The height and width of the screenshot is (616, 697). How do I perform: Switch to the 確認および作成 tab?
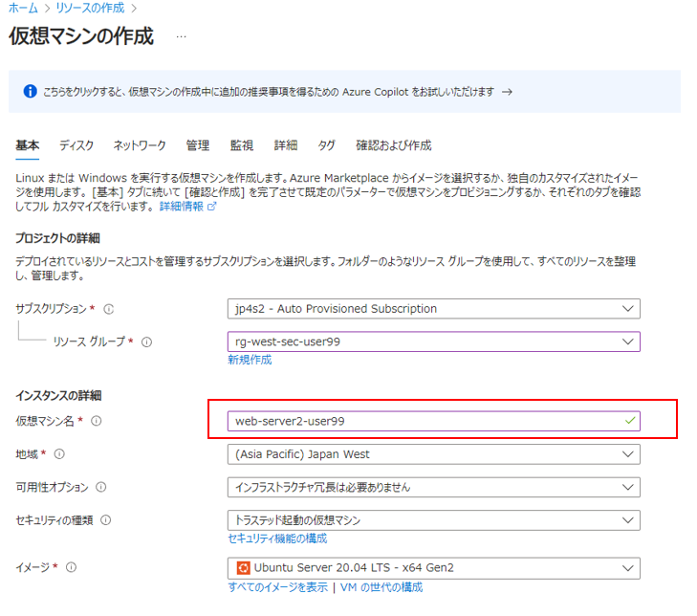click(394, 145)
